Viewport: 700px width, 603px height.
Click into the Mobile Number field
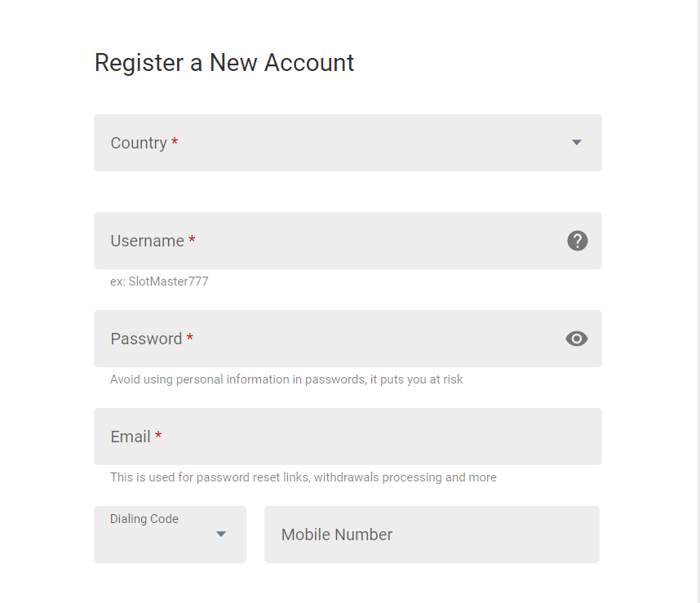(432, 534)
